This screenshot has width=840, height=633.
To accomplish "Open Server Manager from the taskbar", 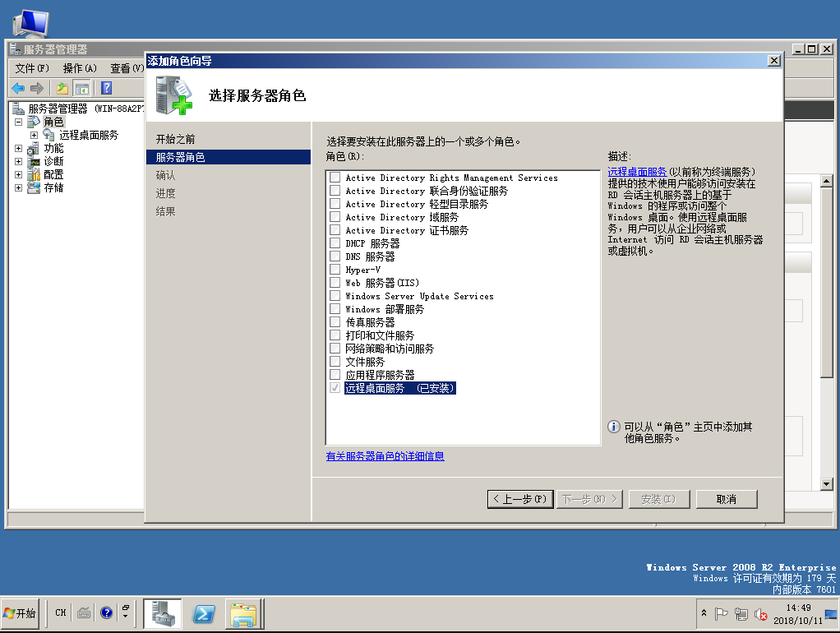I will [x=162, y=613].
